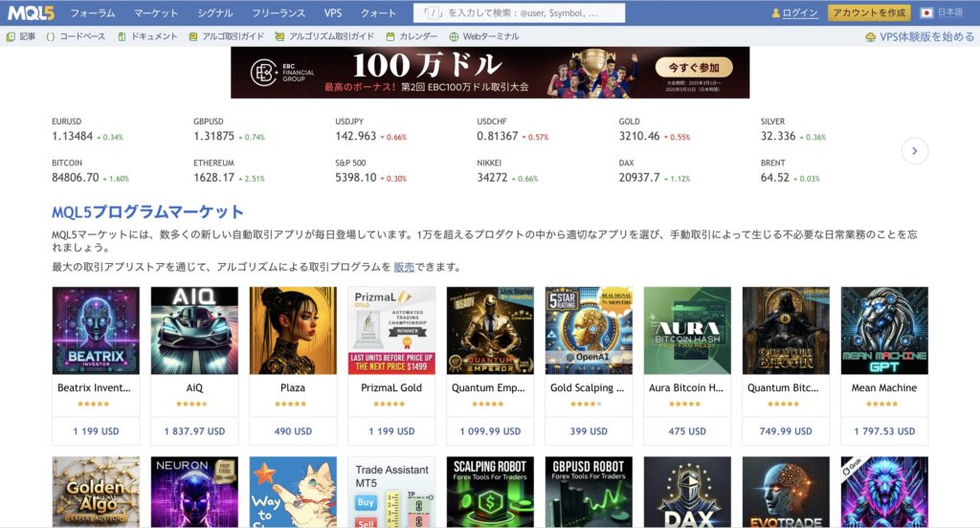Focus the search input field
980x528 pixels.
(519, 13)
